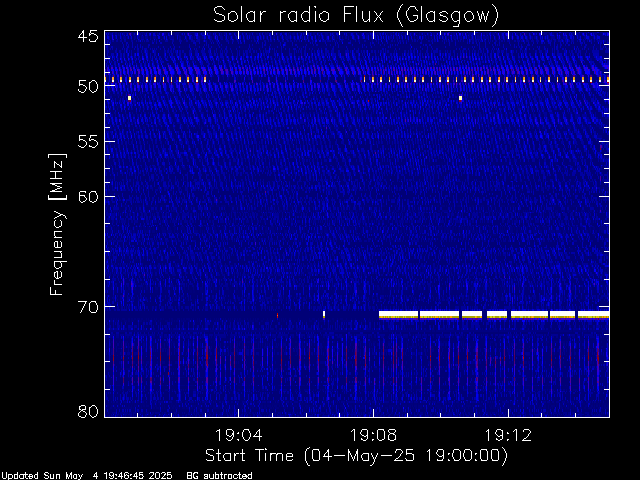The height and width of the screenshot is (480, 640).
Task: Click the 19:12 time tick label
Action: tap(508, 435)
